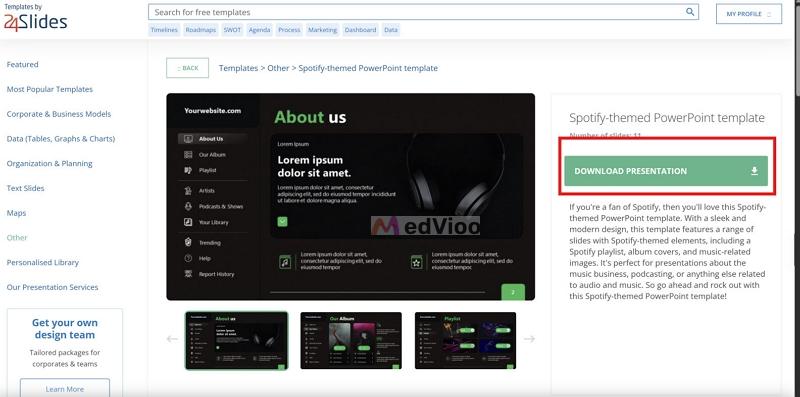Click the Learn More button
This screenshot has height=397, width=800.
coord(65,388)
